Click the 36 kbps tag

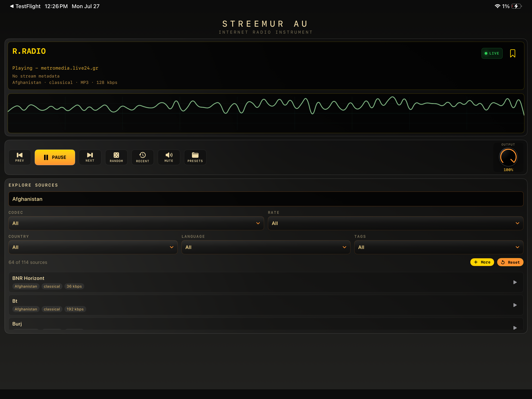[74, 286]
